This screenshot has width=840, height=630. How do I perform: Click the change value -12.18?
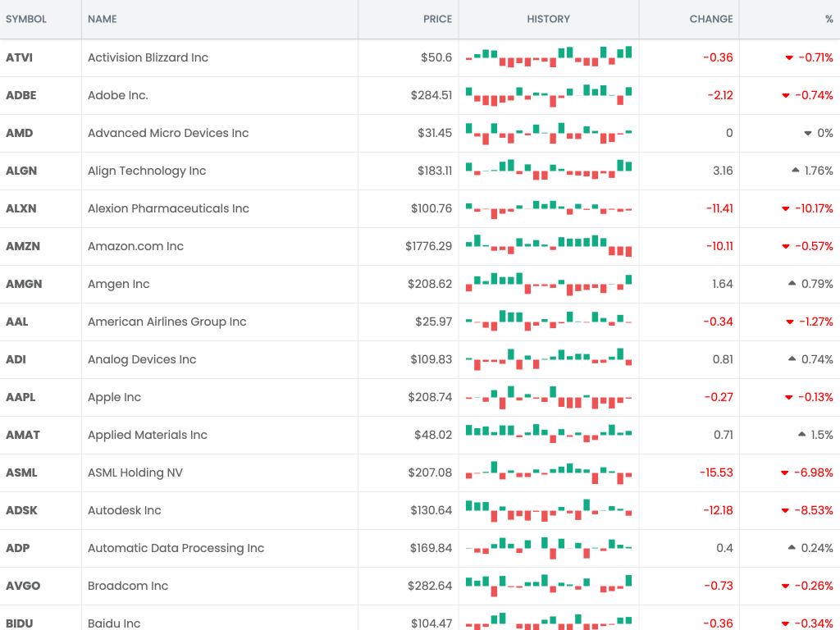point(718,510)
